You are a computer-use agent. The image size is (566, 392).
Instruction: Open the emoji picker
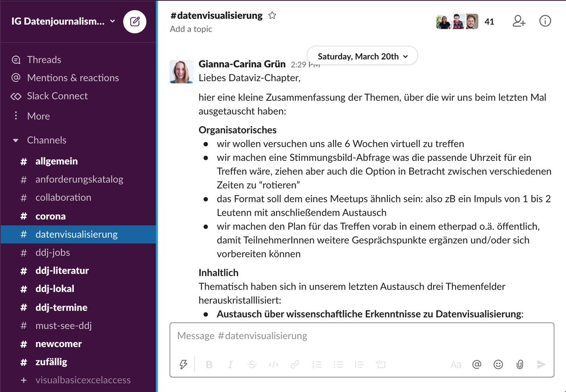click(x=498, y=364)
